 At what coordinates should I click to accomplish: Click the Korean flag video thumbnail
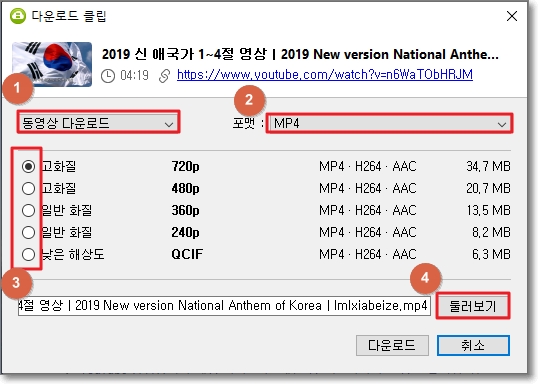(52, 64)
